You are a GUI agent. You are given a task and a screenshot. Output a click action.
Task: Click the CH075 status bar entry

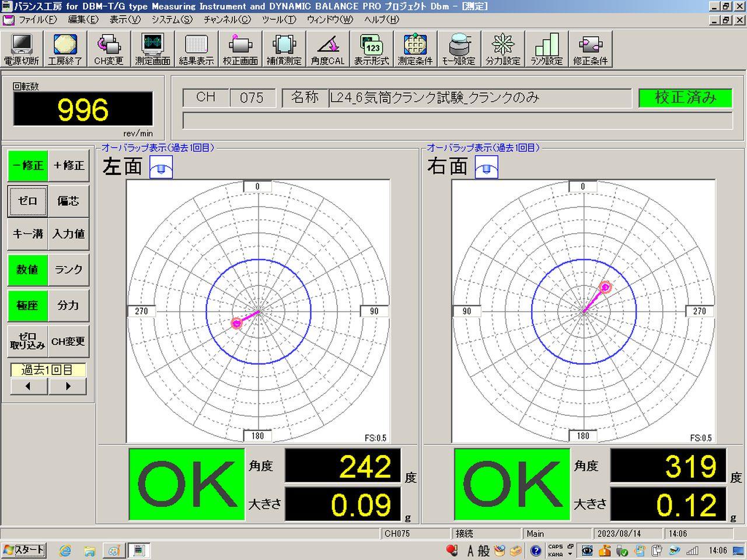tap(417, 534)
